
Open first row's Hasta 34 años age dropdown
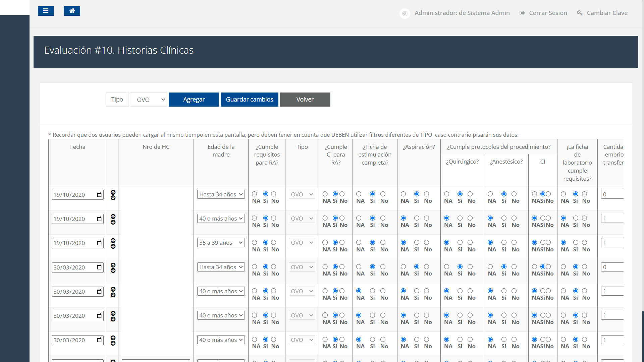[221, 194]
